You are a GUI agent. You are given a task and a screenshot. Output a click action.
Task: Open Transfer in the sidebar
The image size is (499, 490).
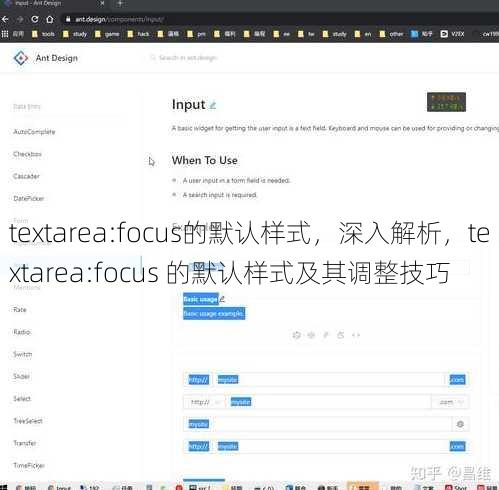pos(25,443)
